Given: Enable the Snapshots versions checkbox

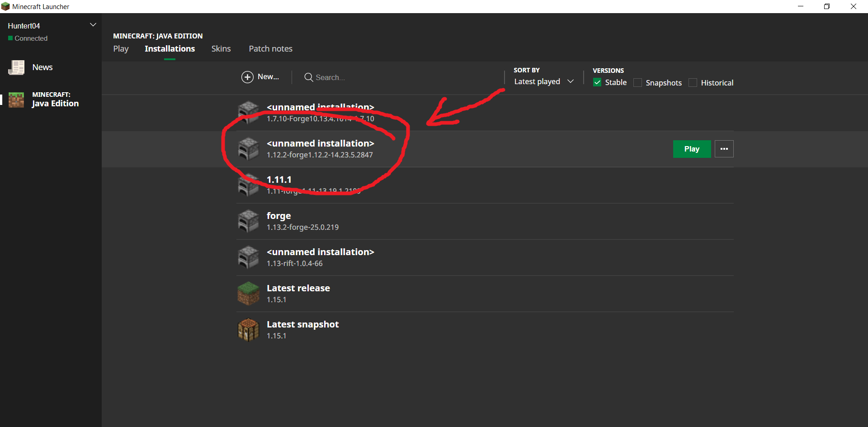Looking at the screenshot, I should pyautogui.click(x=638, y=82).
